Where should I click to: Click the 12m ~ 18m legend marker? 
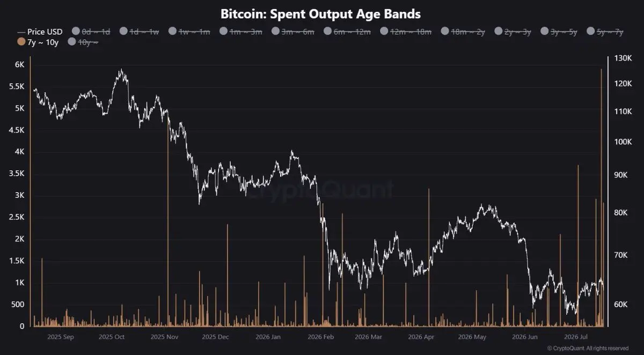[x=384, y=32]
